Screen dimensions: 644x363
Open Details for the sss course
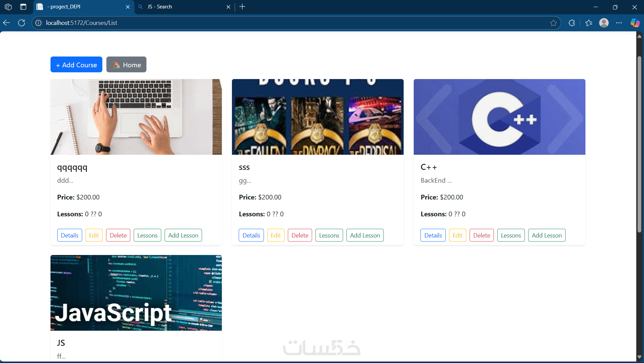point(251,235)
